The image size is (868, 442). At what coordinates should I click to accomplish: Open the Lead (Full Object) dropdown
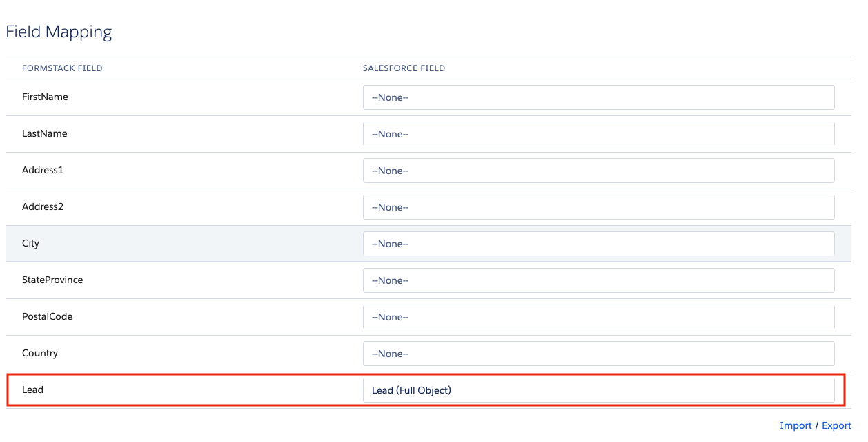(x=598, y=390)
